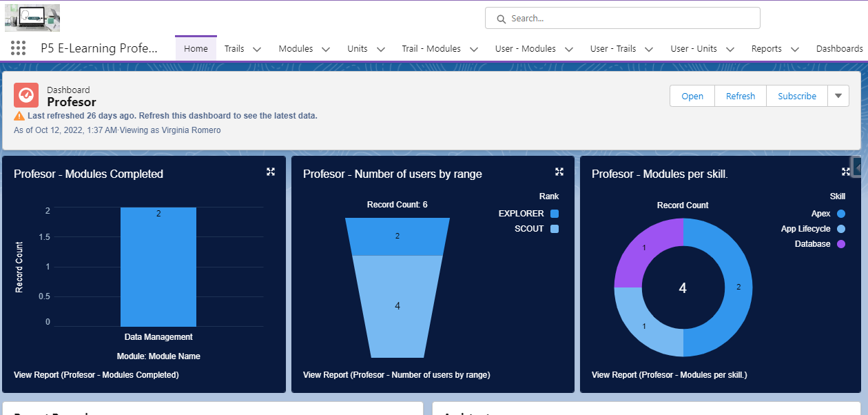This screenshot has height=415, width=868.
Task: Open the Trails dropdown menu
Action: tap(242, 48)
